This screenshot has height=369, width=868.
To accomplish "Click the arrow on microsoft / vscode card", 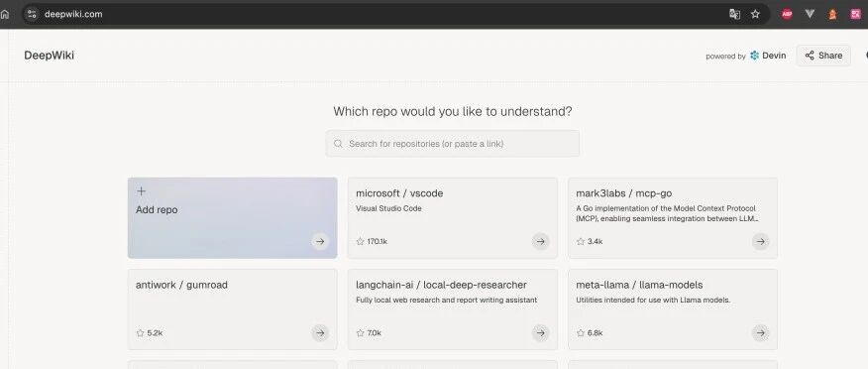I will 540,241.
